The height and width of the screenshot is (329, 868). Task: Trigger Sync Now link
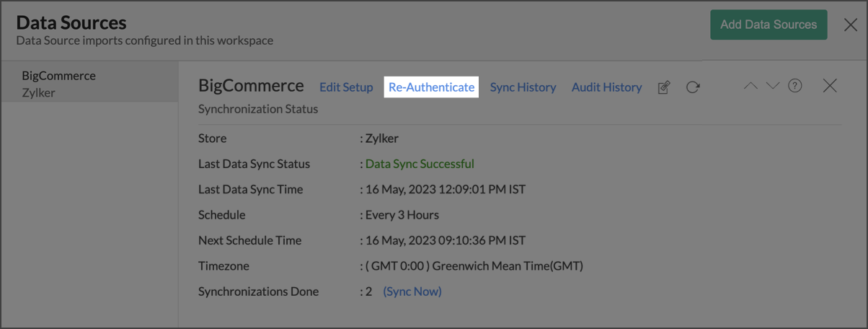[412, 291]
